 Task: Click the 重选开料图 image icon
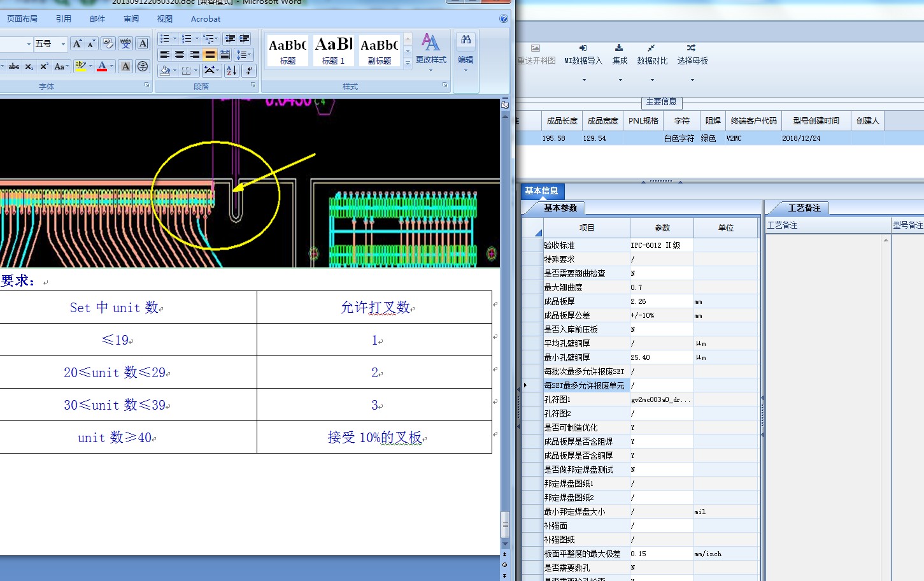pos(536,48)
